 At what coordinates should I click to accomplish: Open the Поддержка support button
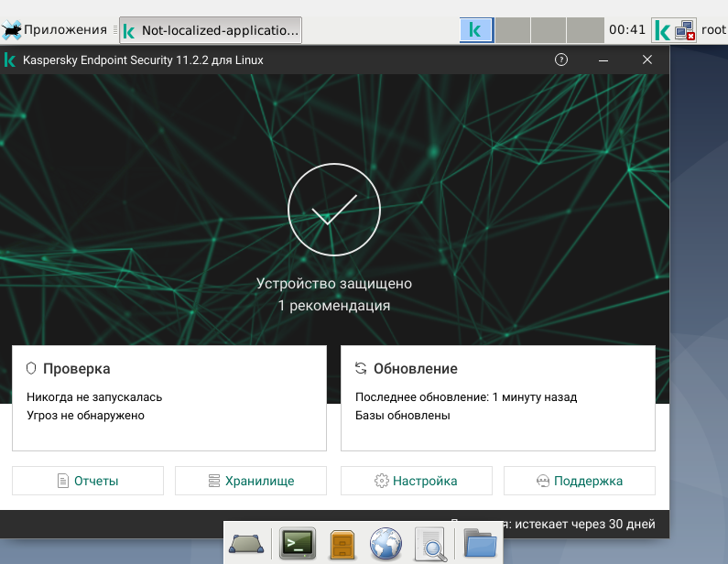coord(580,481)
